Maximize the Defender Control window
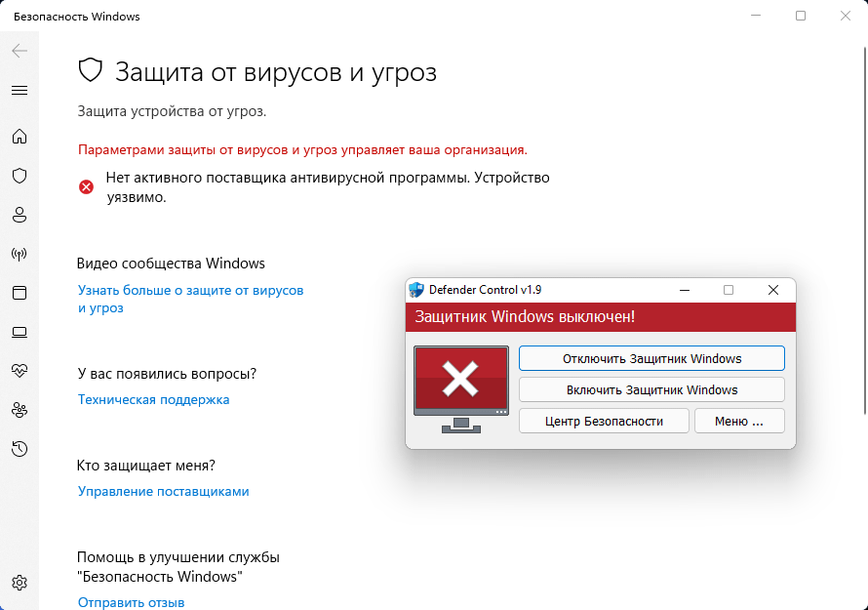The height and width of the screenshot is (610, 868). [x=729, y=290]
